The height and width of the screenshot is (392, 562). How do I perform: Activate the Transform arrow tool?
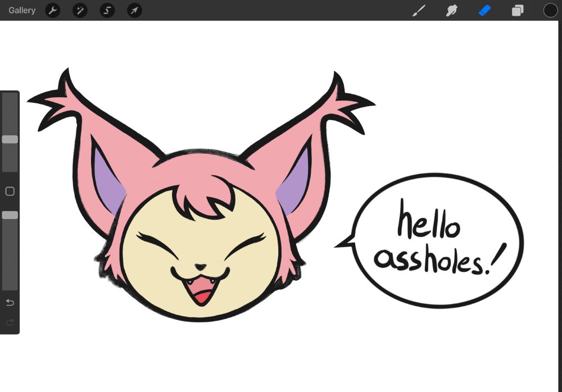pos(134,11)
